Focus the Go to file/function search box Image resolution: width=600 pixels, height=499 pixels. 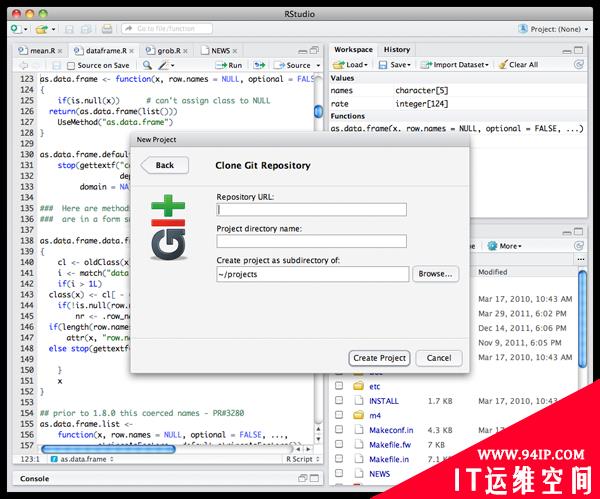click(167, 29)
